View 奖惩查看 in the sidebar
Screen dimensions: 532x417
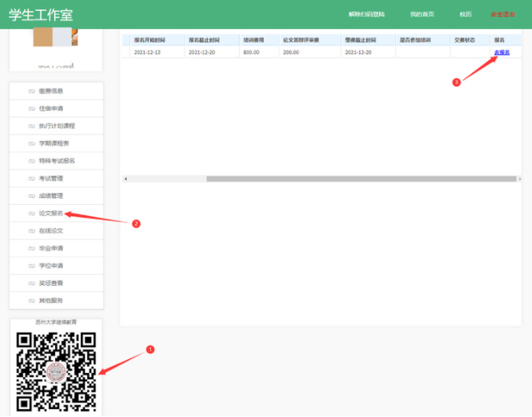tap(57, 283)
